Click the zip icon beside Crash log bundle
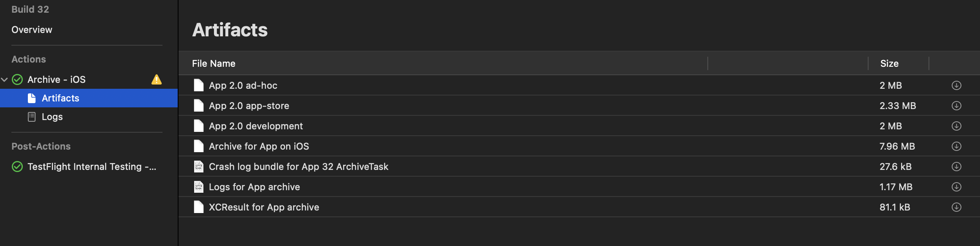Image resolution: width=980 pixels, height=246 pixels. coord(198,167)
